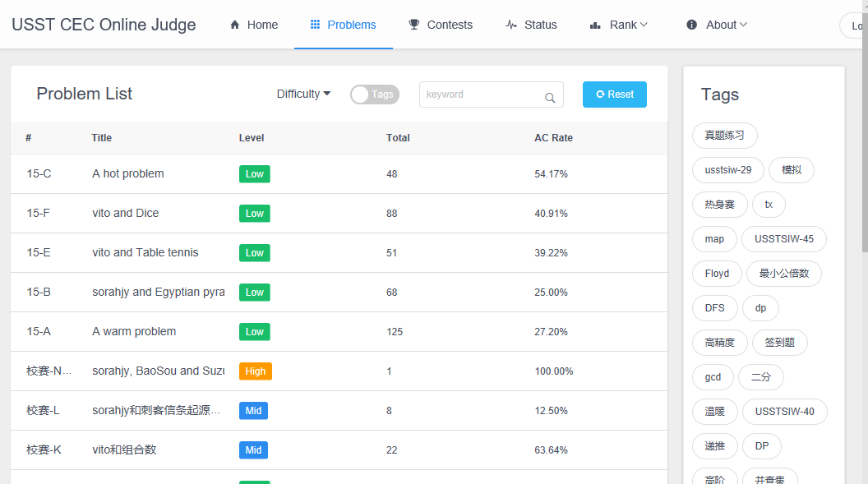The width and height of the screenshot is (868, 484).
Task: Open the Status page text label
Action: pyautogui.click(x=540, y=25)
